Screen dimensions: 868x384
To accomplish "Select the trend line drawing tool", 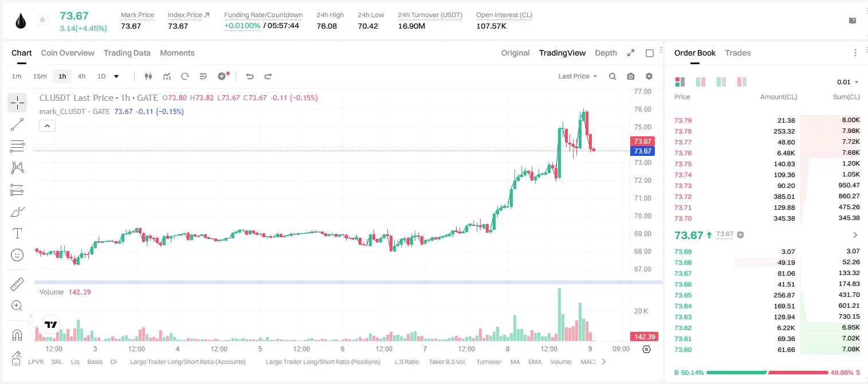I will 17,124.
